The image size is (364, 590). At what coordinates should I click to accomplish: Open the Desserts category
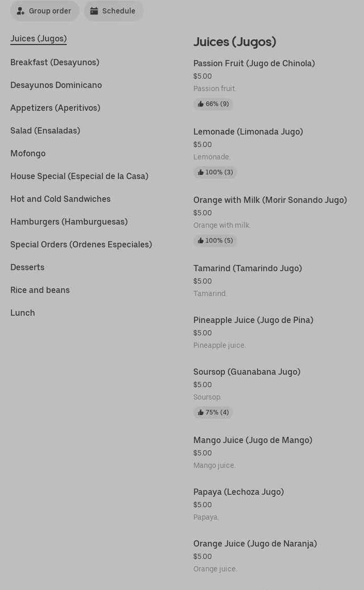[27, 268]
